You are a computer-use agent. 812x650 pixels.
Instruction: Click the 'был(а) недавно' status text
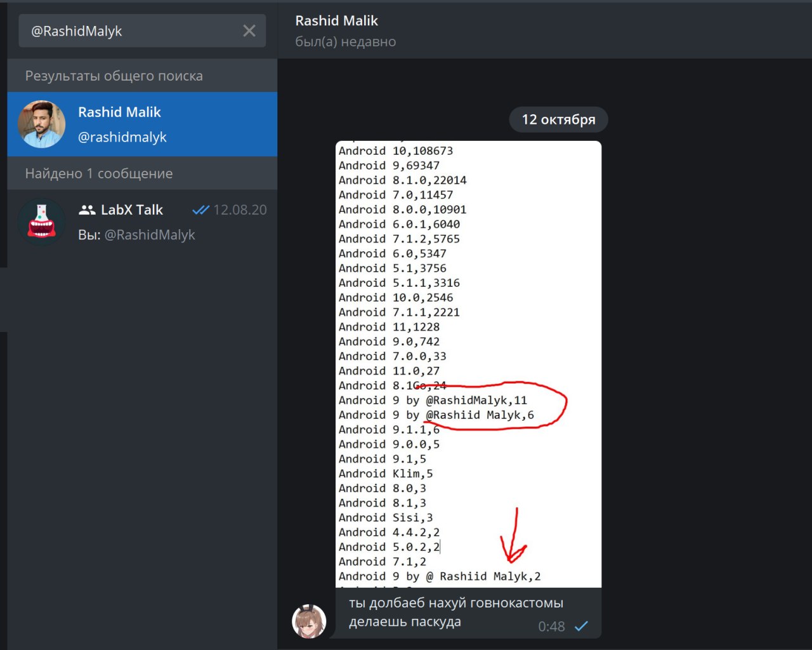coord(346,42)
